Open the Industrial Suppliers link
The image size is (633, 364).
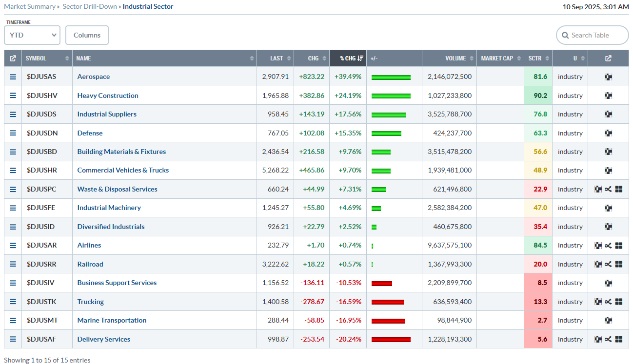pos(107,114)
